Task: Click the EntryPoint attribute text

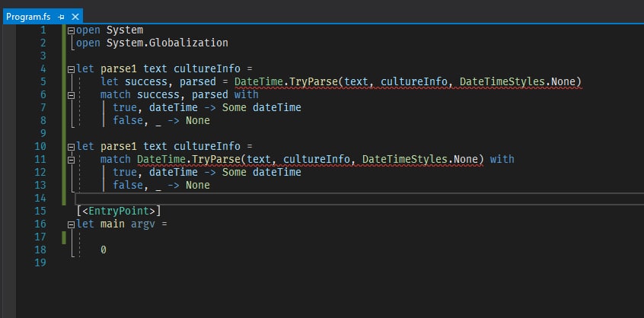Action: tap(119, 211)
